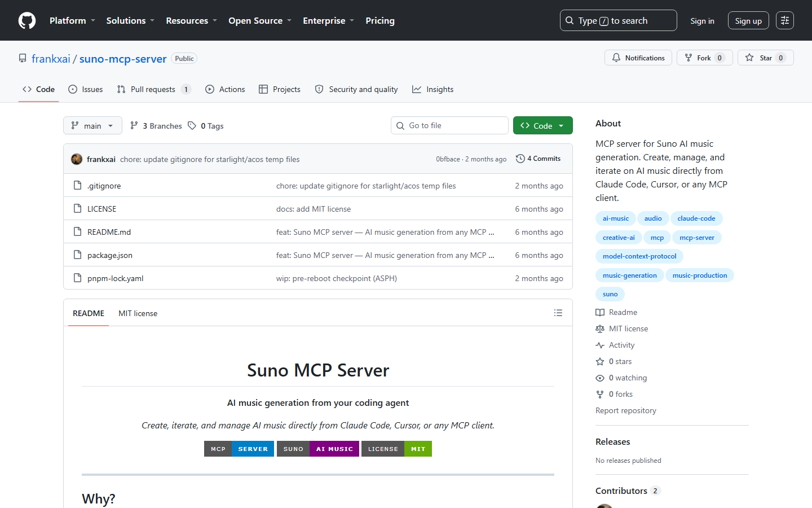Image resolution: width=812 pixels, height=508 pixels.
Task: Expand the Platform menu
Action: (72, 20)
